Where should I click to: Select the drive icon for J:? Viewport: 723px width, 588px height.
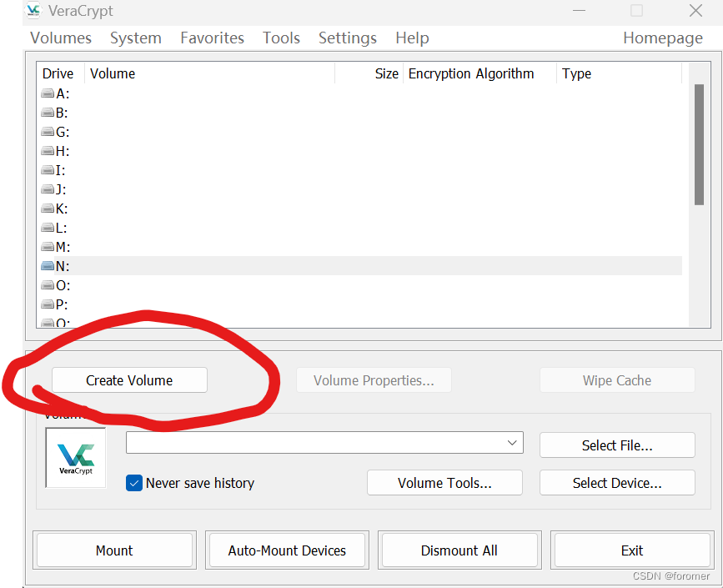tap(48, 189)
